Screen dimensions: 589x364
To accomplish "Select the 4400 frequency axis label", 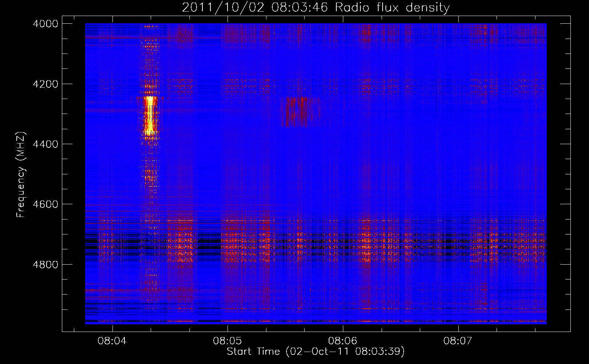I will pyautogui.click(x=46, y=144).
